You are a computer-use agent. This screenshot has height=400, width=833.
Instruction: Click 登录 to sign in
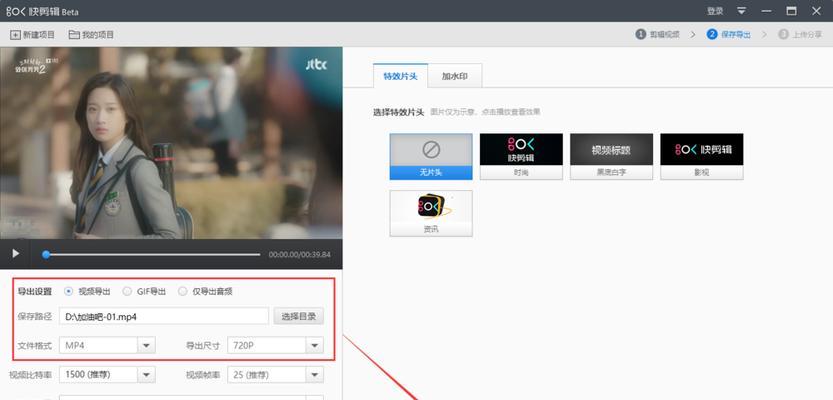[x=715, y=11]
